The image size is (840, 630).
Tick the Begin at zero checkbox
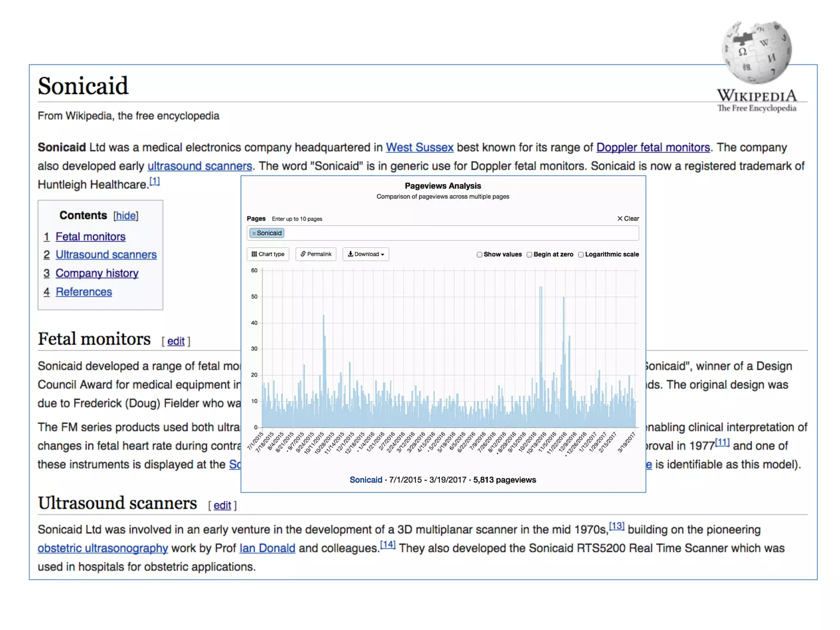(x=530, y=255)
